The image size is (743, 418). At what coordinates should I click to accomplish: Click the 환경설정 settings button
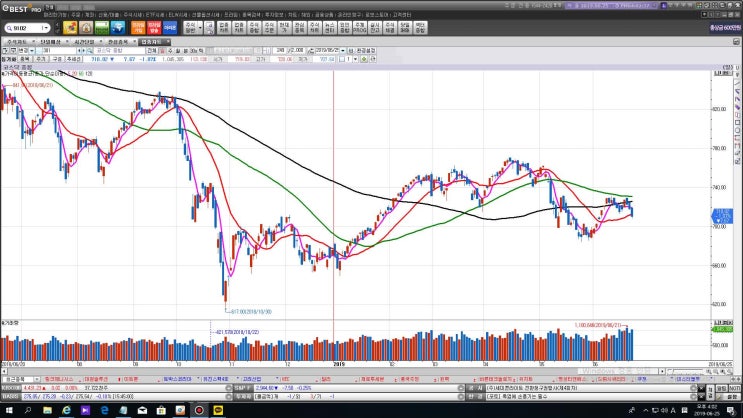(366, 50)
